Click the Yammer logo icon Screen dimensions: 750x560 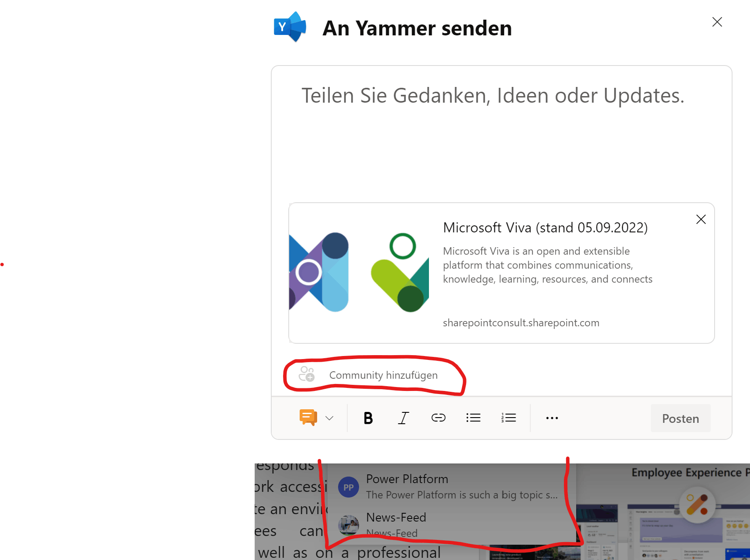(x=290, y=27)
